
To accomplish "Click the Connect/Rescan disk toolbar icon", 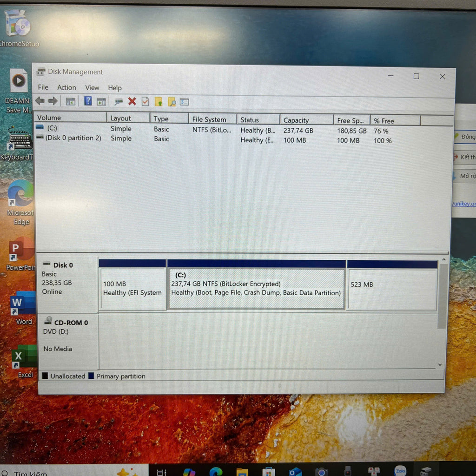I will point(119,101).
